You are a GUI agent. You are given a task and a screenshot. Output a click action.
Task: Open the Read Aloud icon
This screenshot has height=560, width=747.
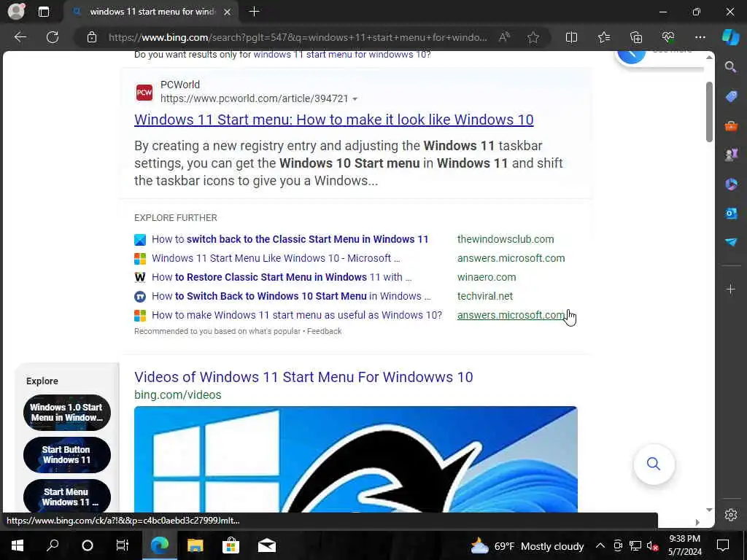pos(504,37)
